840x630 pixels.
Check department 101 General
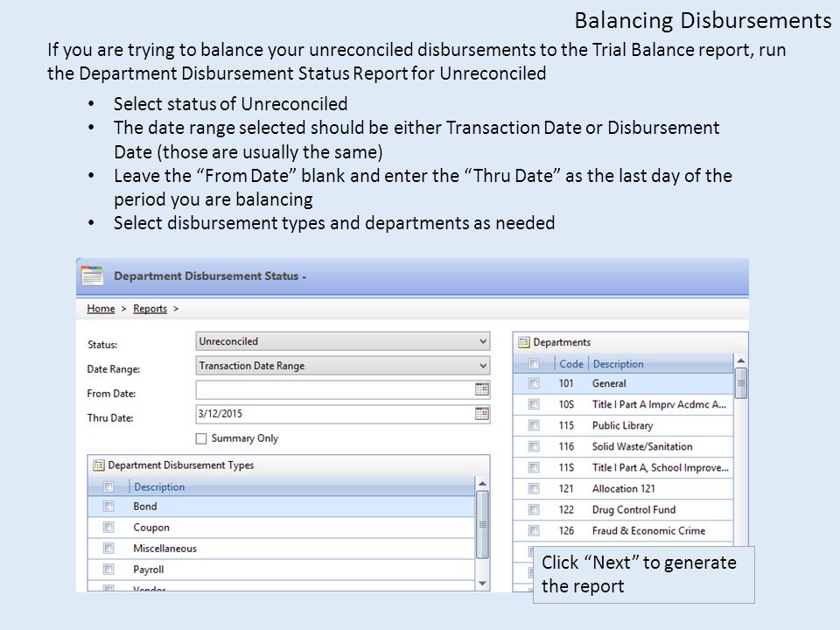(534, 383)
